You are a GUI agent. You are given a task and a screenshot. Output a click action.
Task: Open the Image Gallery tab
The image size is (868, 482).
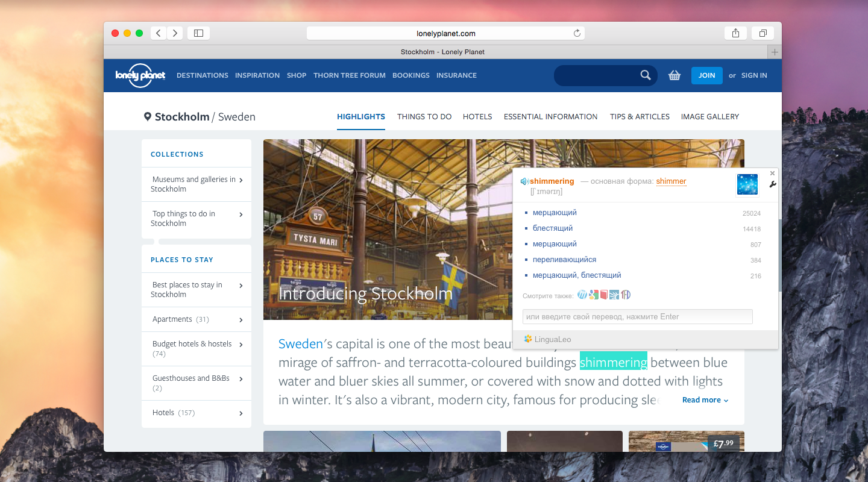[x=710, y=117]
